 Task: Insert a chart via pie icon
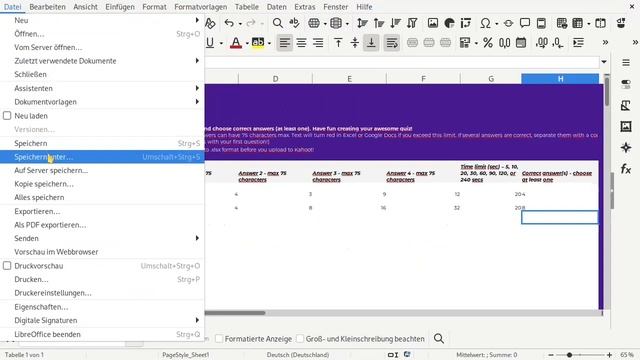449,23
